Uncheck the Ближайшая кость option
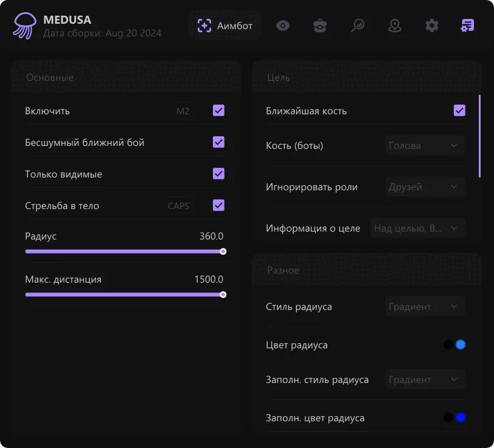Screen dimensions: 494x448 click(x=459, y=111)
